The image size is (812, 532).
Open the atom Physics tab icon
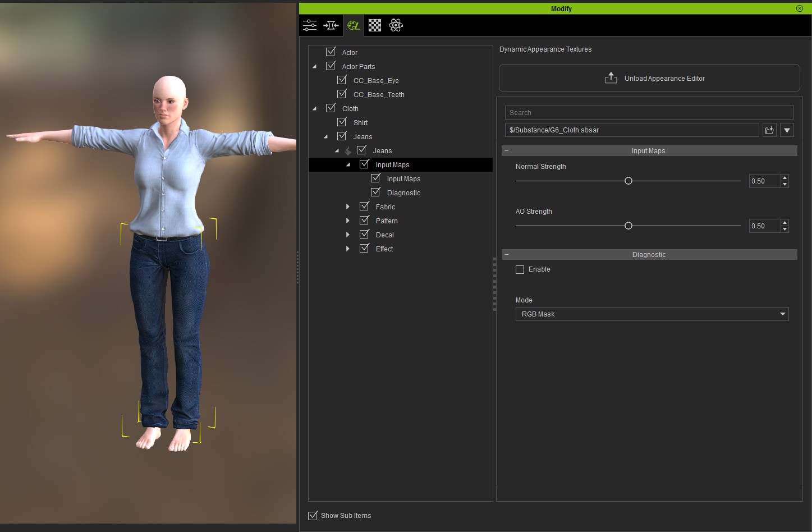[396, 25]
